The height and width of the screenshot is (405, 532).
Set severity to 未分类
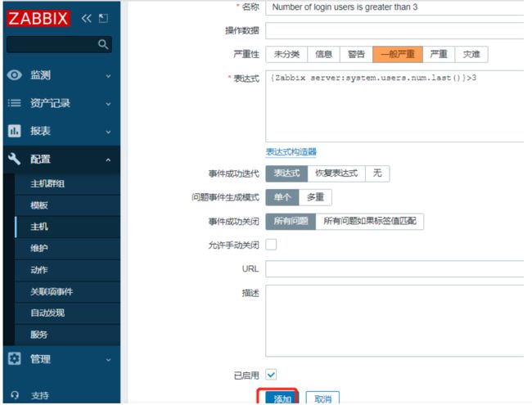tap(286, 54)
